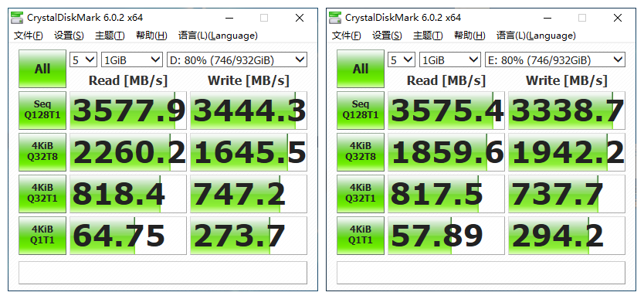This screenshot has height=299, width=644.
Task: Run All tests in the right E: window
Action: point(361,69)
